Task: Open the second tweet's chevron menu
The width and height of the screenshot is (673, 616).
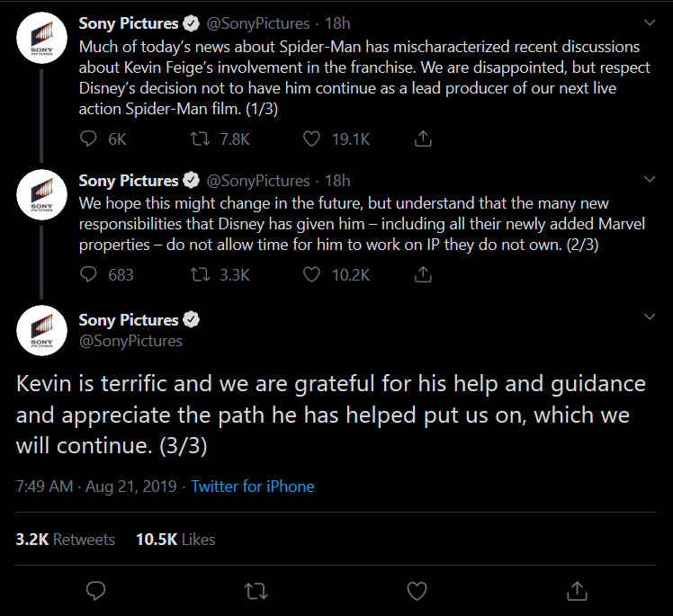Action: tap(650, 179)
